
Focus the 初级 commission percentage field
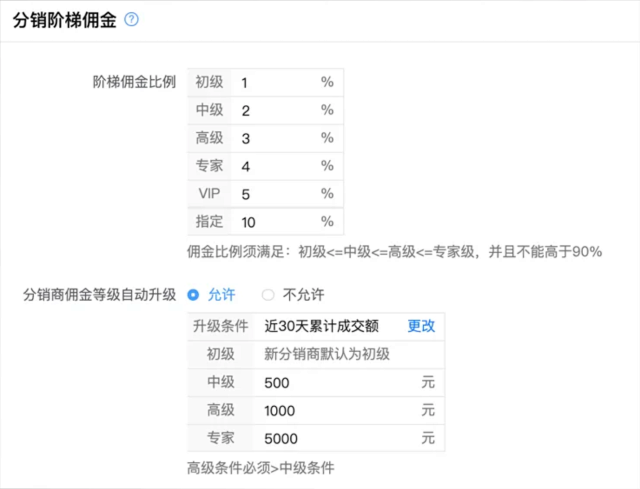pyautogui.click(x=287, y=82)
